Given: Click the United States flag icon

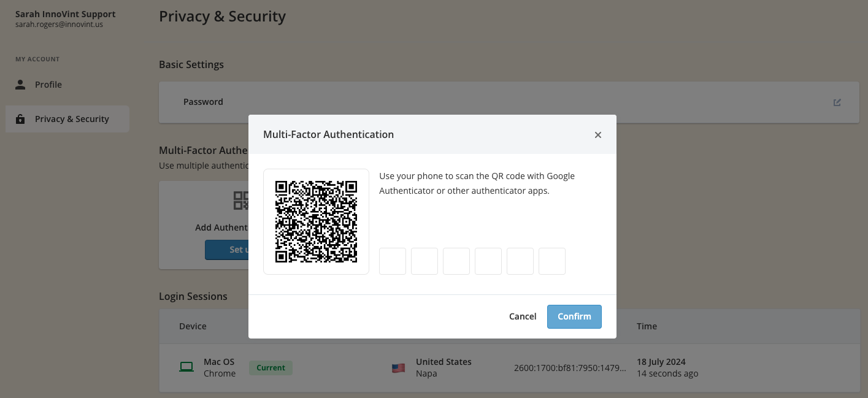Looking at the screenshot, I should (399, 367).
